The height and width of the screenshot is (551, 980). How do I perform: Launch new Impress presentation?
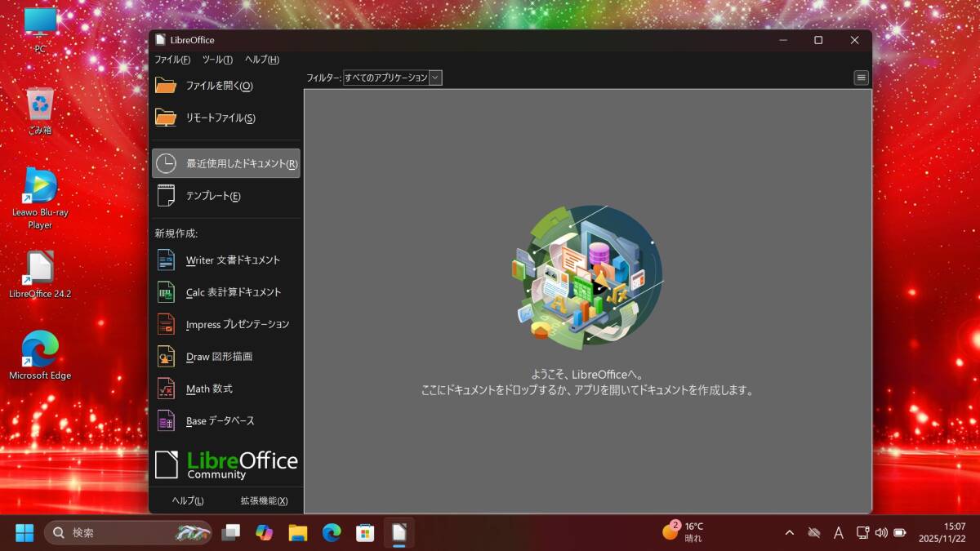click(237, 324)
